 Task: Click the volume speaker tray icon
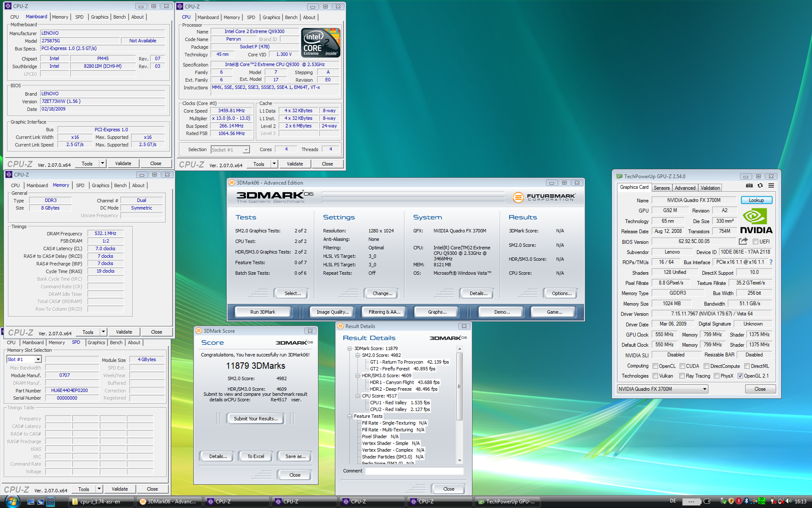pyautogui.click(x=788, y=501)
